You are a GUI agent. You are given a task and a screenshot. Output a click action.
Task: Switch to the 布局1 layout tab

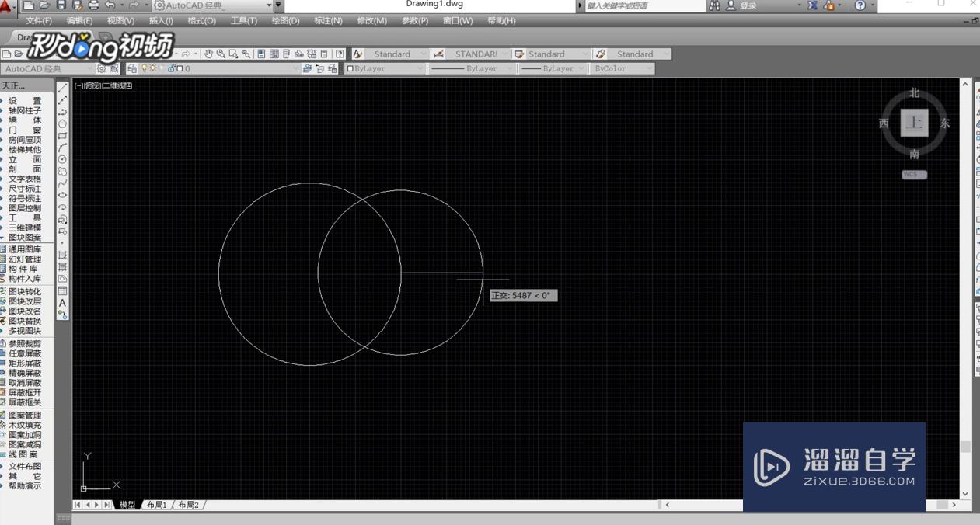[157, 505]
